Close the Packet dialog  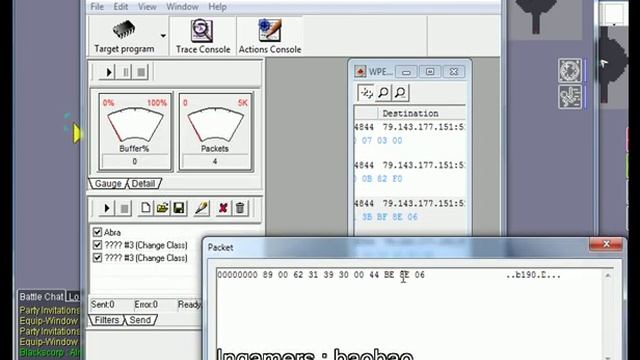(x=606, y=244)
